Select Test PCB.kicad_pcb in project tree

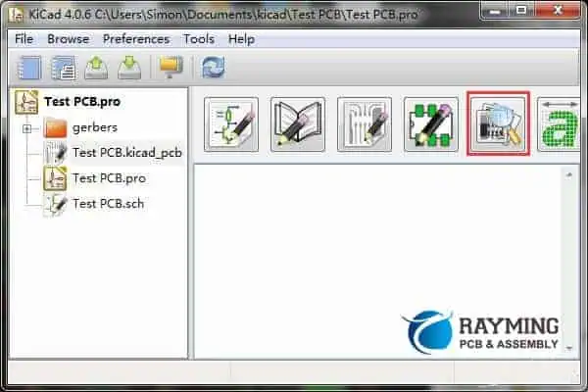point(126,153)
